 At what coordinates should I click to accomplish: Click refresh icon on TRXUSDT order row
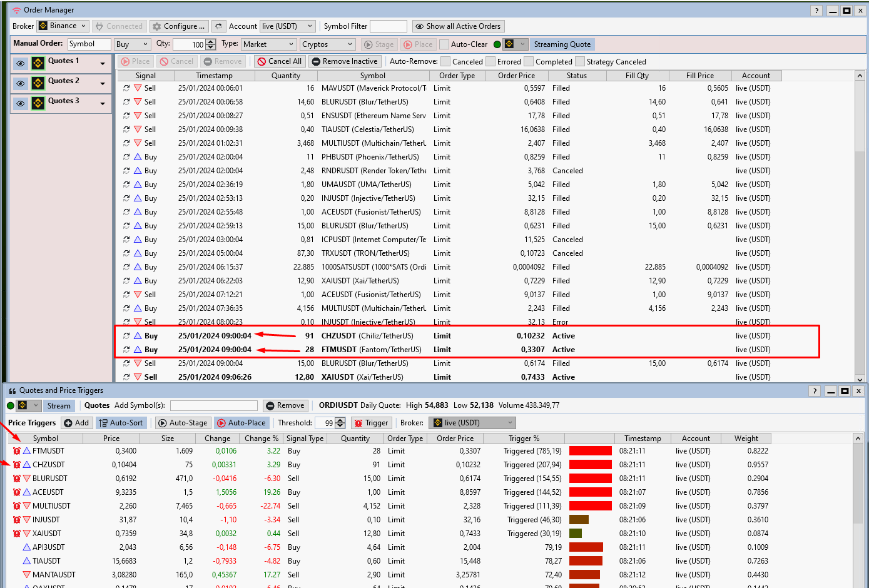(x=126, y=253)
